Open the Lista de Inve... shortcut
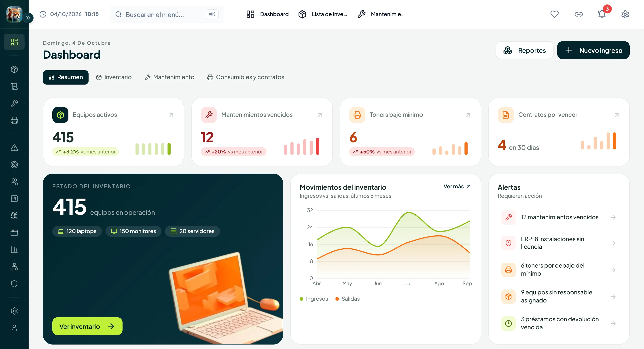 (x=323, y=14)
